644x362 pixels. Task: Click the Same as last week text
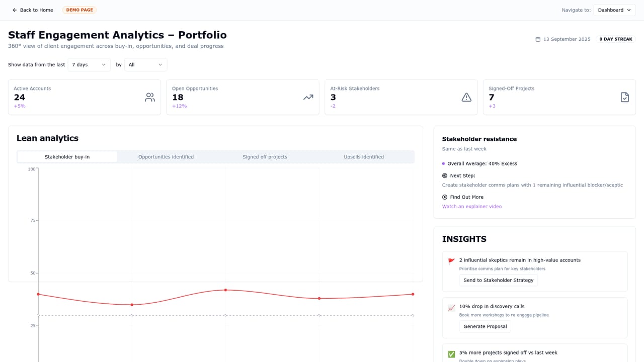464,149
